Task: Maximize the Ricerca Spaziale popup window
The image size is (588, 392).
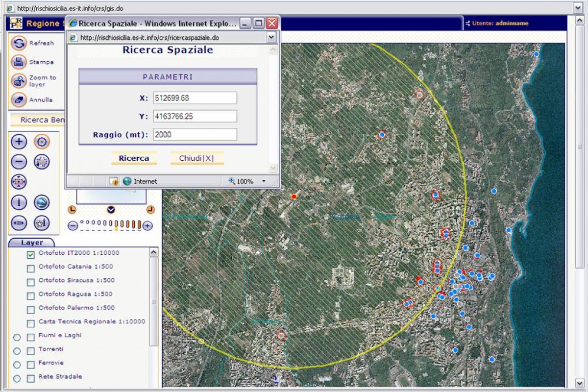Action: tap(259, 23)
